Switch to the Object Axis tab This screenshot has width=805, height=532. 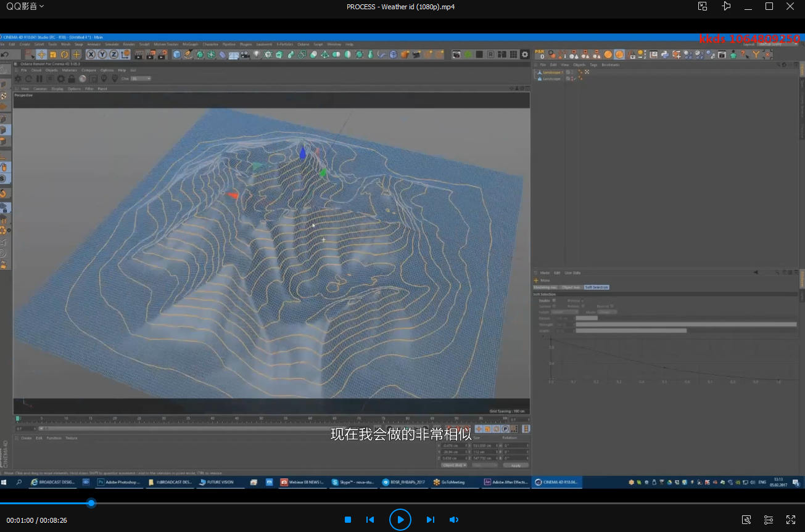(x=570, y=287)
